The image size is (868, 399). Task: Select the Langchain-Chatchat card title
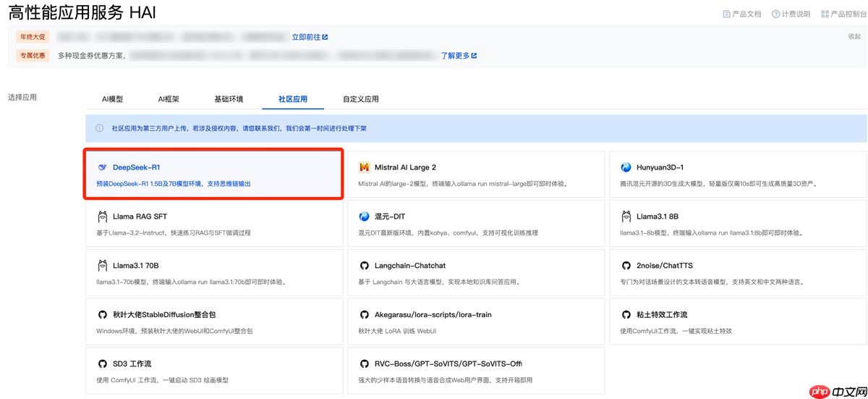coord(410,266)
